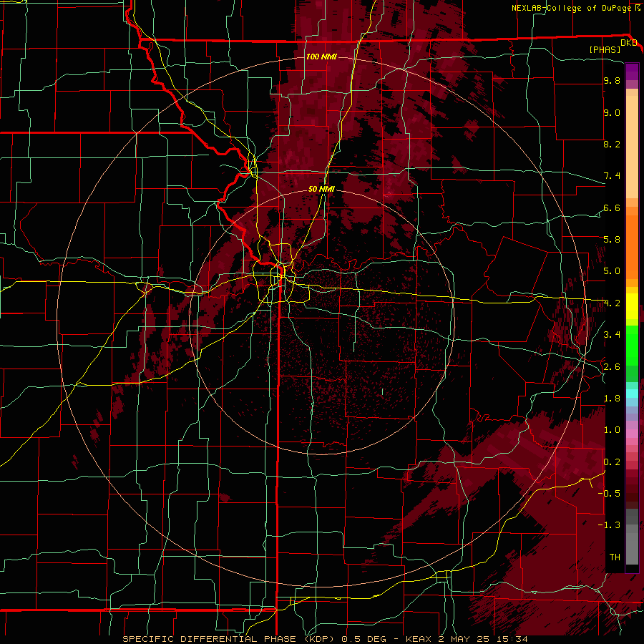Viewport: 644px width, 644px height.
Task: Click the 2.6 legend value
Action: [612, 367]
